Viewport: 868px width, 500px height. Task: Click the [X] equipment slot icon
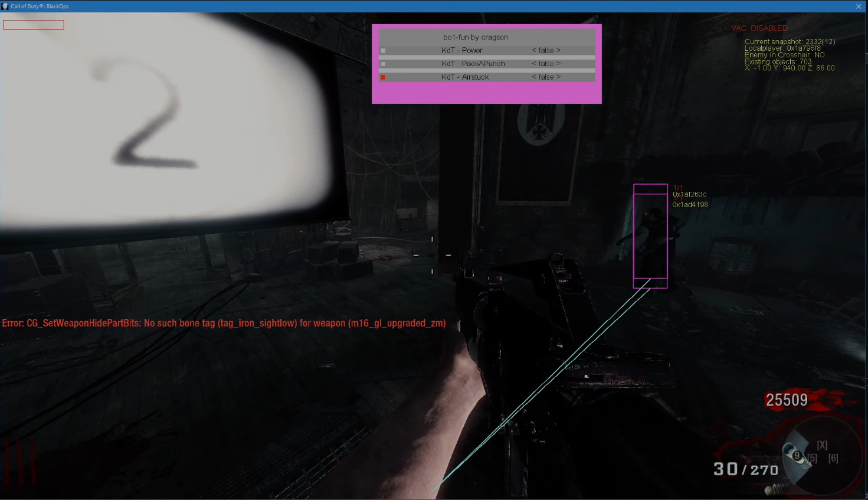[x=823, y=444]
